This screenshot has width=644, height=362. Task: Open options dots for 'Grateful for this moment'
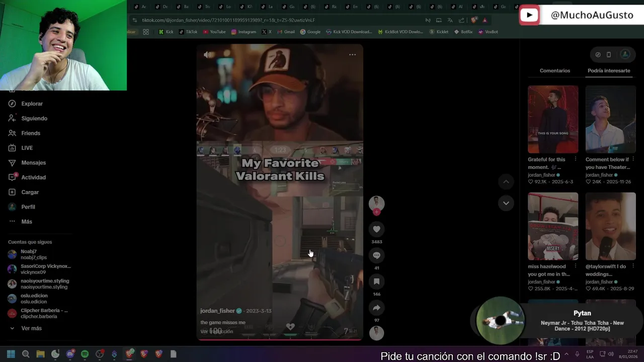576,159
